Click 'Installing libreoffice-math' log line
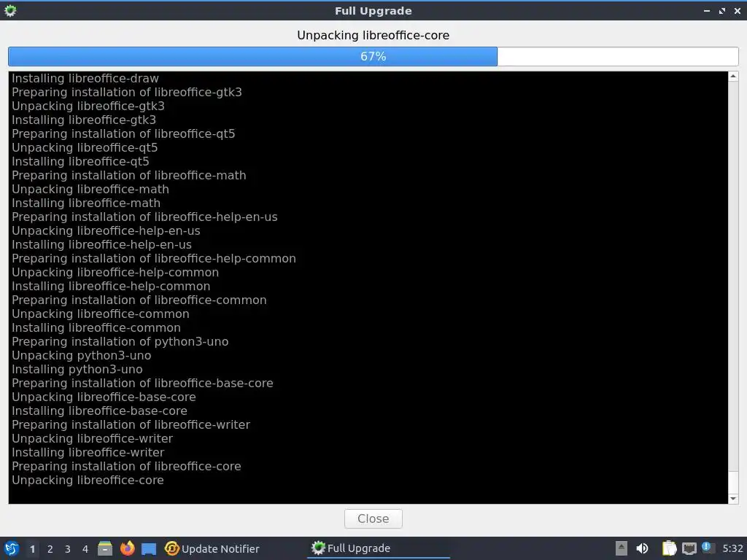747x560 pixels. pyautogui.click(x=86, y=203)
